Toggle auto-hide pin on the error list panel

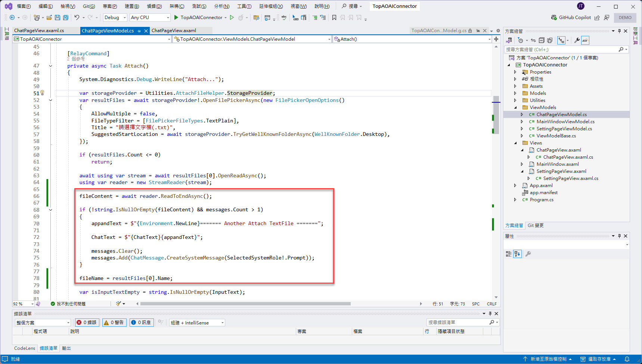pos(490,314)
